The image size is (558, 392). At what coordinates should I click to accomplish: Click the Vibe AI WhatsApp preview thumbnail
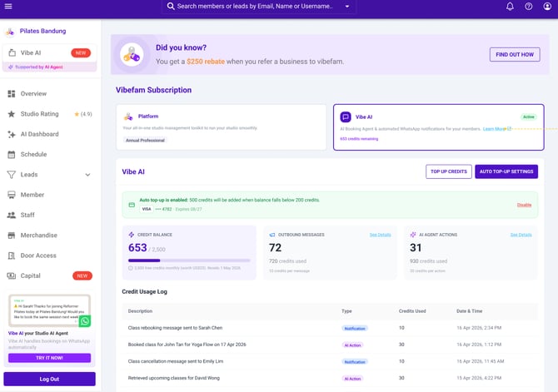pos(49,310)
